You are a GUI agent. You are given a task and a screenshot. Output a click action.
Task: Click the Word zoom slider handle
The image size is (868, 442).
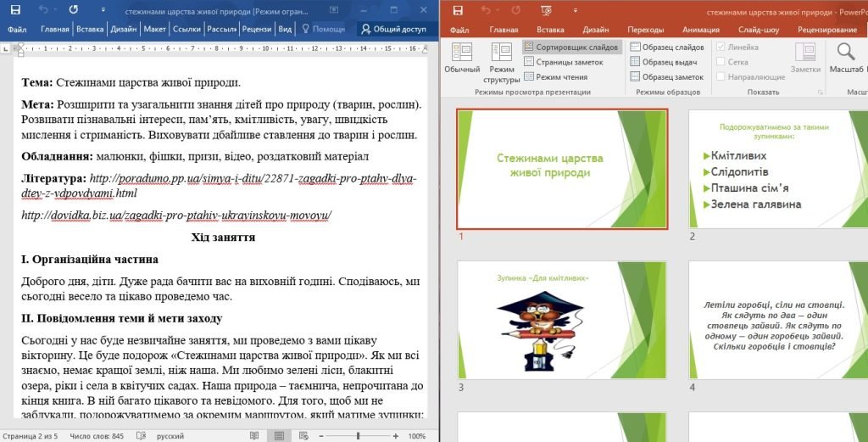click(358, 435)
